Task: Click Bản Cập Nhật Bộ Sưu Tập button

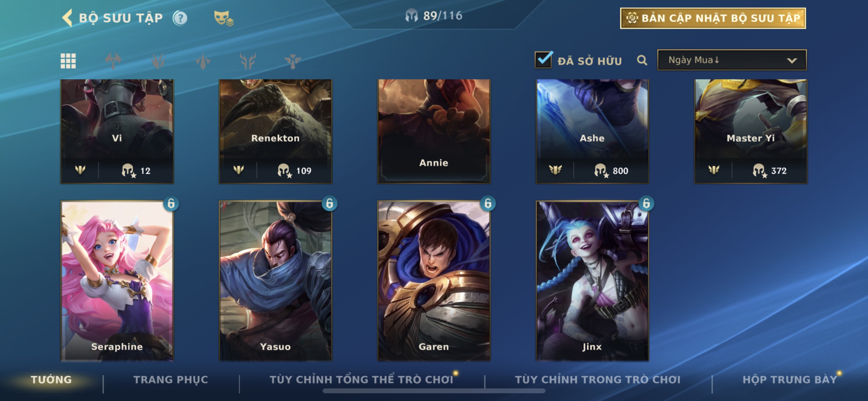Action: tap(713, 18)
